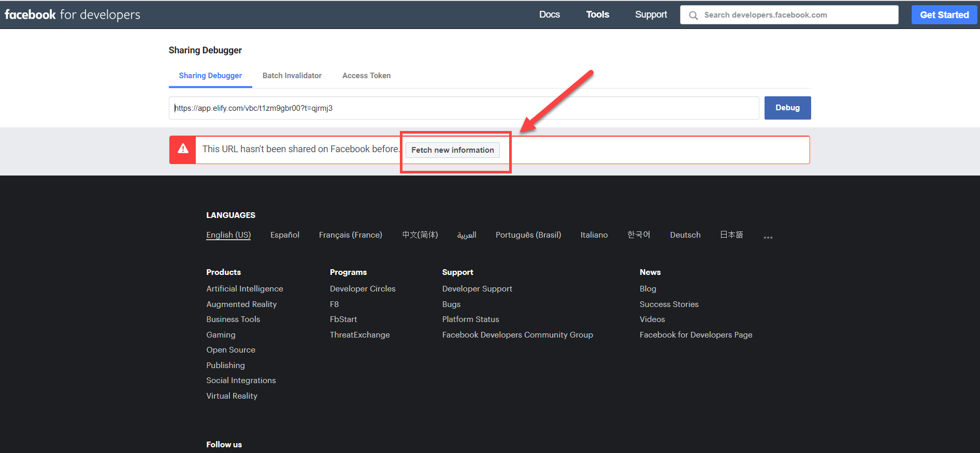Open the Tools menu
Image resolution: width=980 pixels, height=453 pixels.
coord(597,14)
